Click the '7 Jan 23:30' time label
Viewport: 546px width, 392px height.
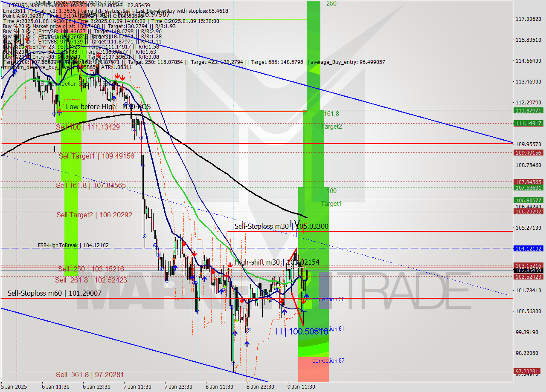(178, 387)
